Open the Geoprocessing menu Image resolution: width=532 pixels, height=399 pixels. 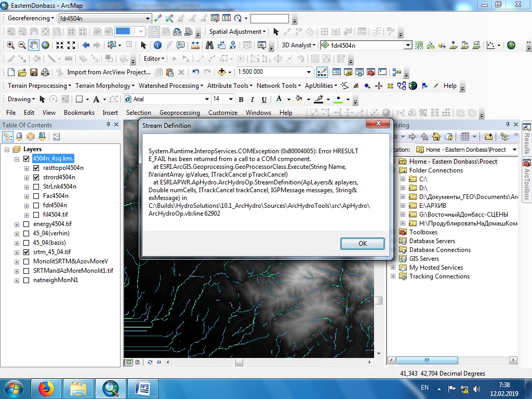pyautogui.click(x=179, y=113)
